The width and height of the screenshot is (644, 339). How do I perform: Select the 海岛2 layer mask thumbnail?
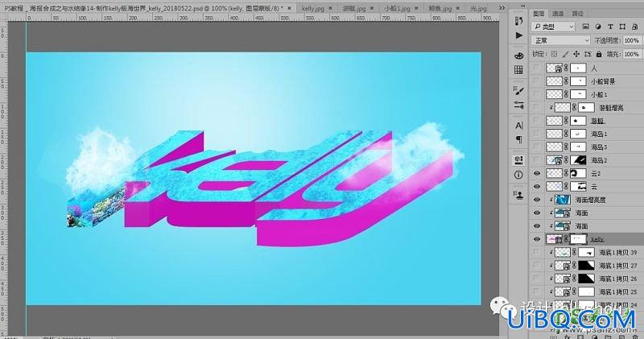(578, 160)
